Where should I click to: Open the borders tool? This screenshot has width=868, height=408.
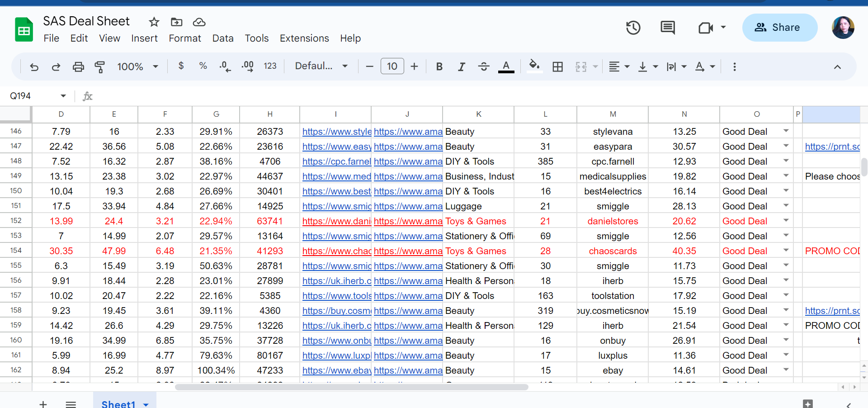click(x=558, y=67)
